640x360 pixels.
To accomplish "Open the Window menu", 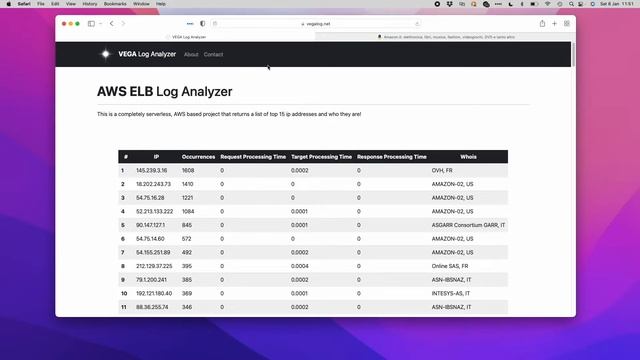I will [141, 4].
